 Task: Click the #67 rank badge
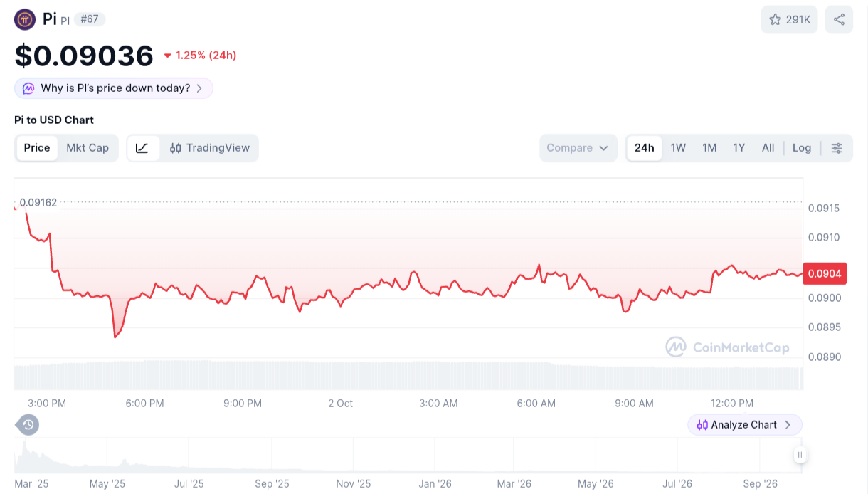90,19
